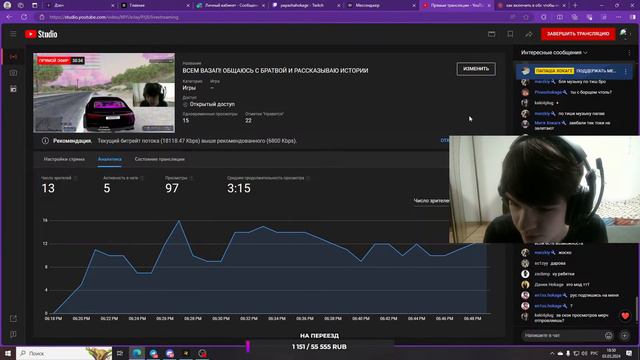The height and width of the screenshot is (360, 640).
Task: Open the pinned message three-dot options
Action: [x=626, y=71]
